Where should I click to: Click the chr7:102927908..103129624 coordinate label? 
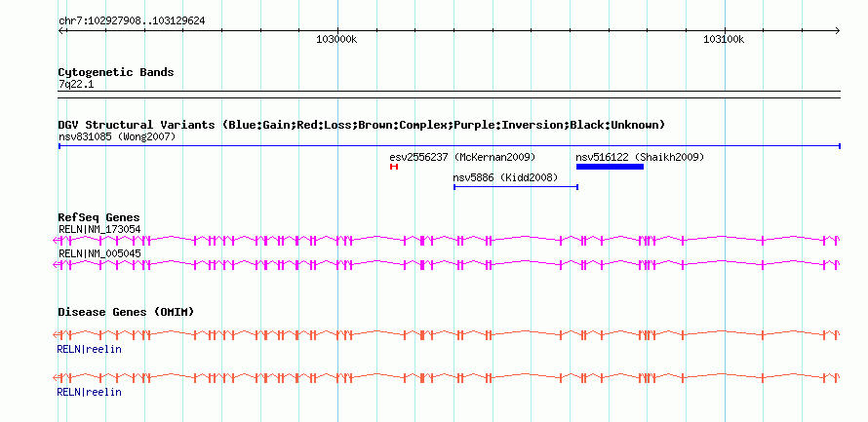click(x=132, y=21)
